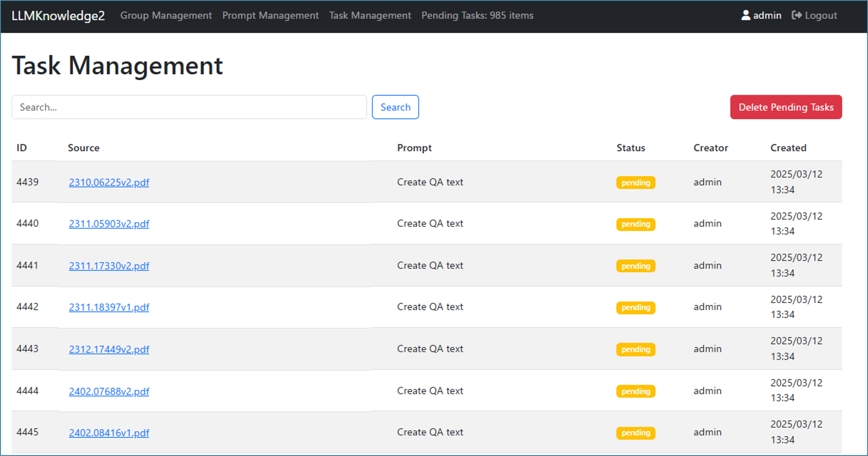Open 2311.18397v1.pdf source link
The width and height of the screenshot is (868, 456).
(109, 307)
